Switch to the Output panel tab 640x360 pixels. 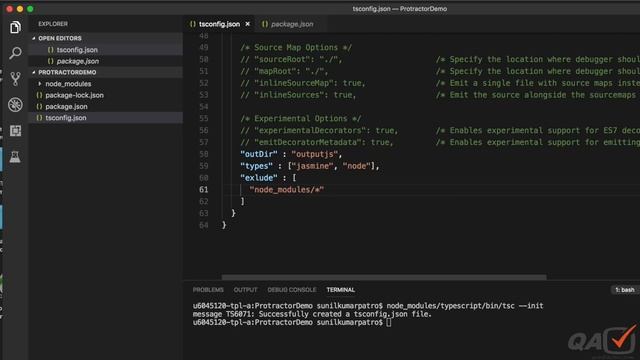(x=245, y=290)
